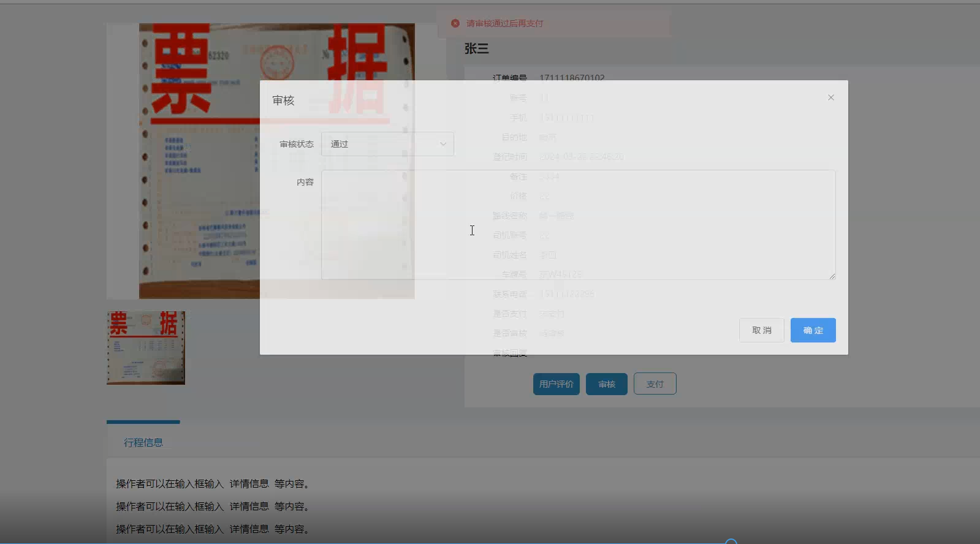Click the 请审核通过后再支付 alert message
Image resolution: width=980 pixels, height=544 pixels.
[x=504, y=23]
